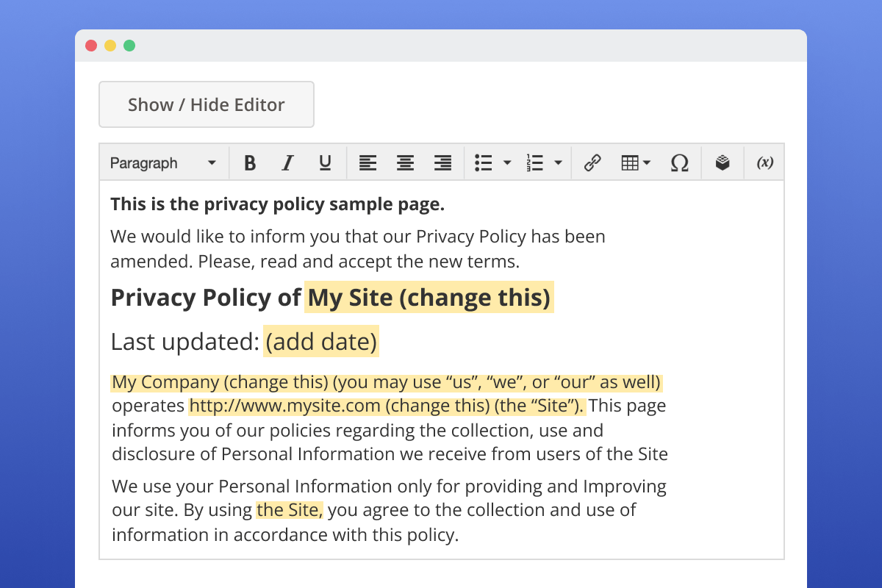Expand the numbered list options arrow
The height and width of the screenshot is (588, 882).
tap(558, 162)
